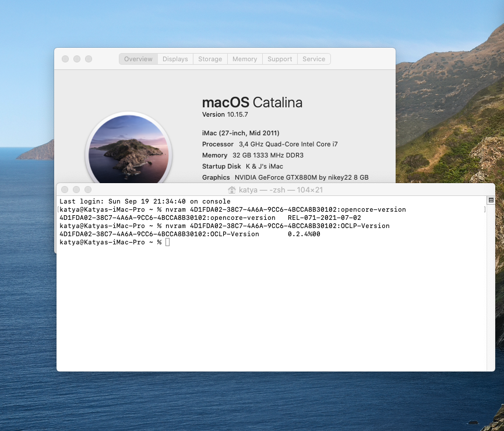The width and height of the screenshot is (504, 431).
Task: Click the Graphics 'NVIDIA GeForce GTX880M' line
Action: coord(286,177)
